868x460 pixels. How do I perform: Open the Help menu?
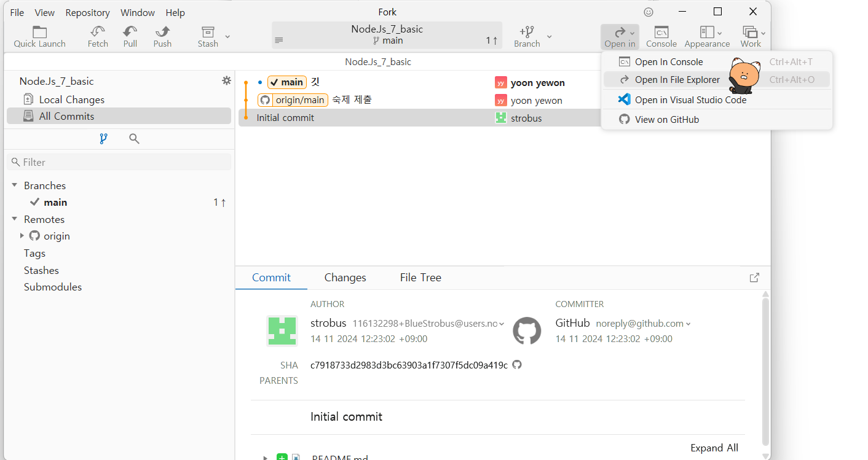point(175,12)
